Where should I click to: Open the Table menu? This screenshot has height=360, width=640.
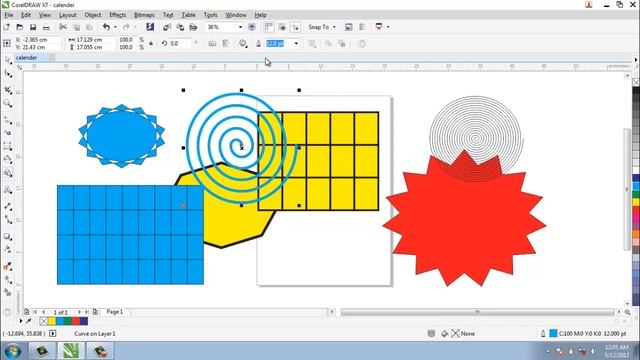click(x=188, y=15)
